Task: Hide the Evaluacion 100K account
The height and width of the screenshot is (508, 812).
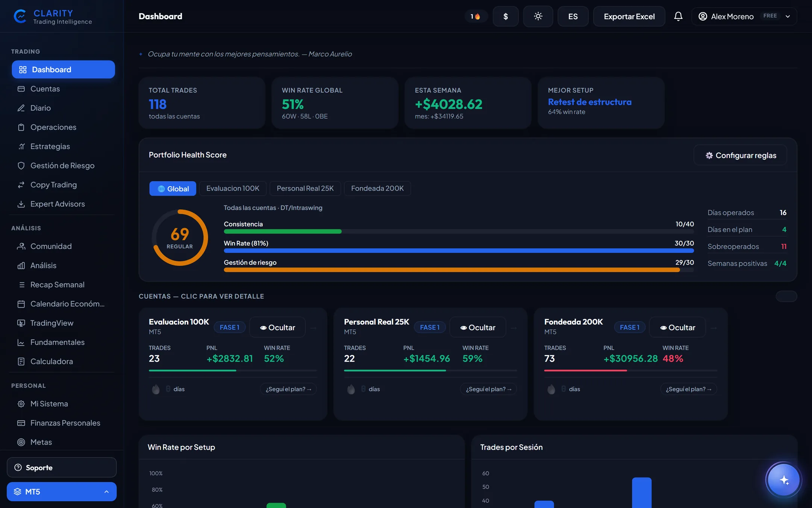Action: click(x=277, y=327)
